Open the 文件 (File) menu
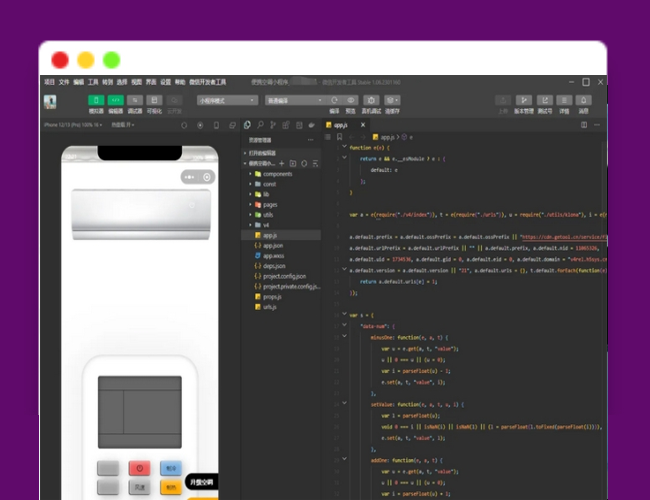The width and height of the screenshot is (650, 500). pyautogui.click(x=63, y=82)
